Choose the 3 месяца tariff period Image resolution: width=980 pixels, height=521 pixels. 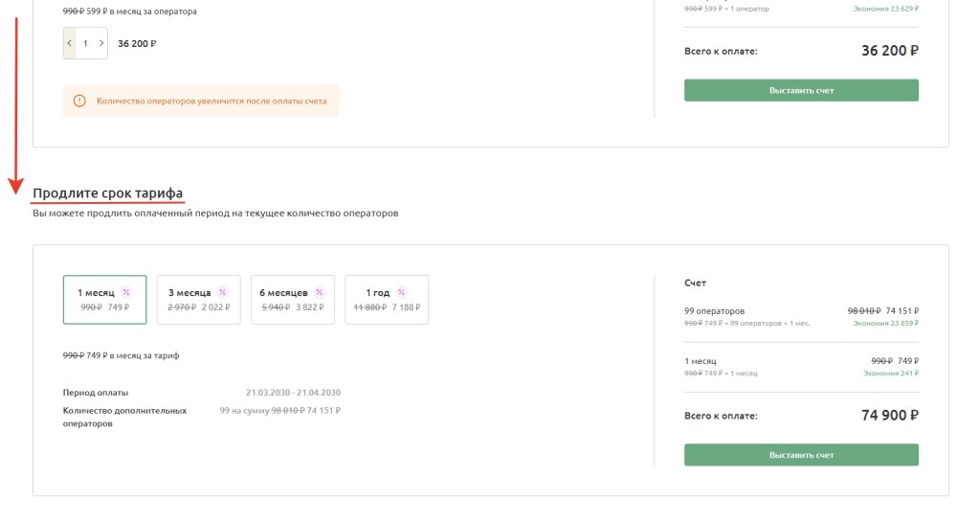tap(198, 300)
